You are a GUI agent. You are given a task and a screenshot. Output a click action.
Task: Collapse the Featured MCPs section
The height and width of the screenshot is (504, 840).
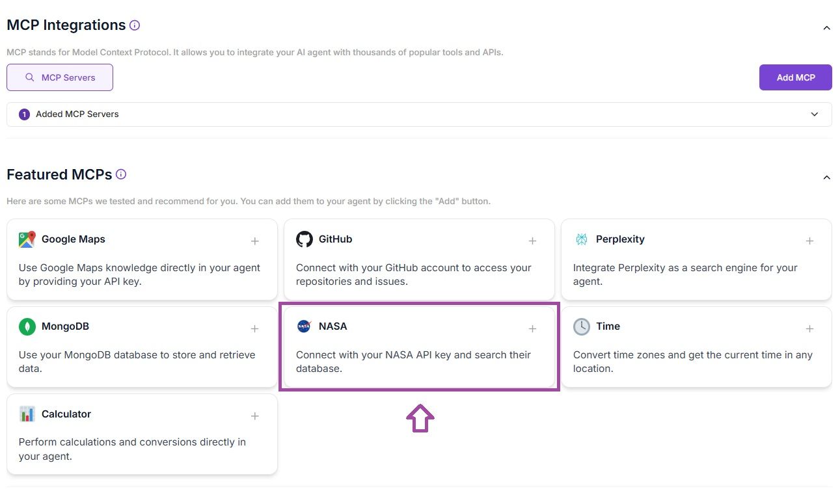pos(826,178)
